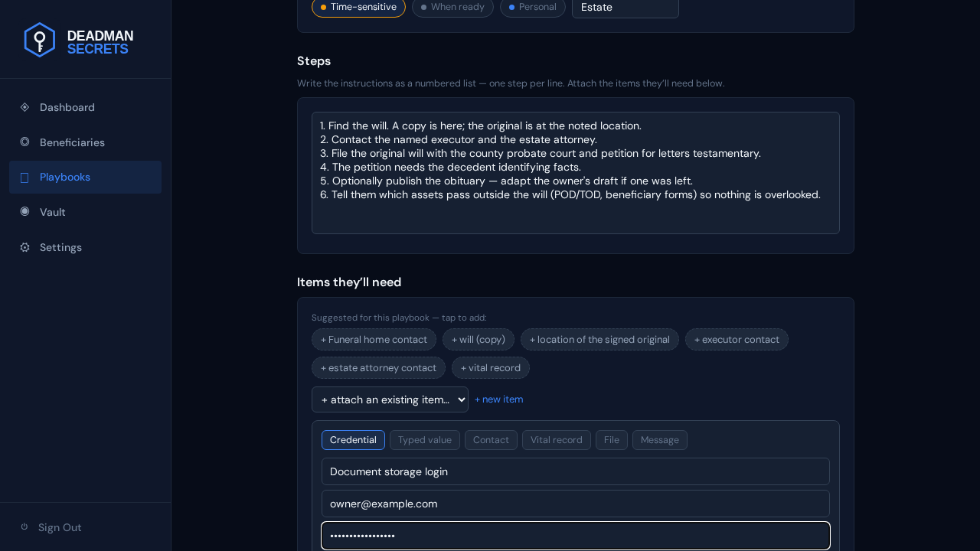Click the Dashboard diamond icon
This screenshot has width=980, height=551.
(x=24, y=107)
